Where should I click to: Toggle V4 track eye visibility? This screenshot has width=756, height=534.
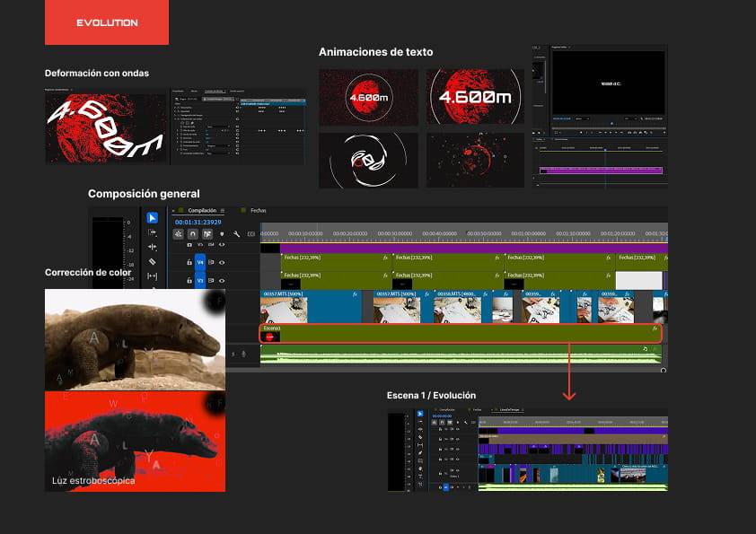click(222, 262)
